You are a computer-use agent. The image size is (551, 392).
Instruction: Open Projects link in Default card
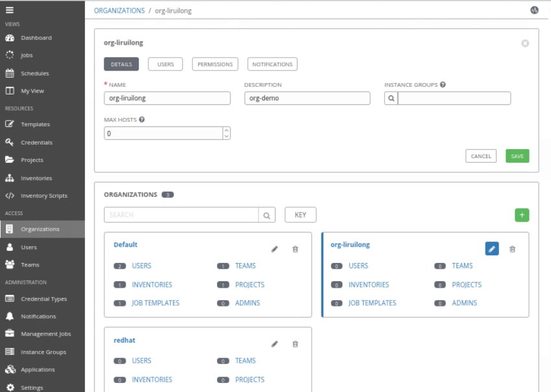[250, 285]
